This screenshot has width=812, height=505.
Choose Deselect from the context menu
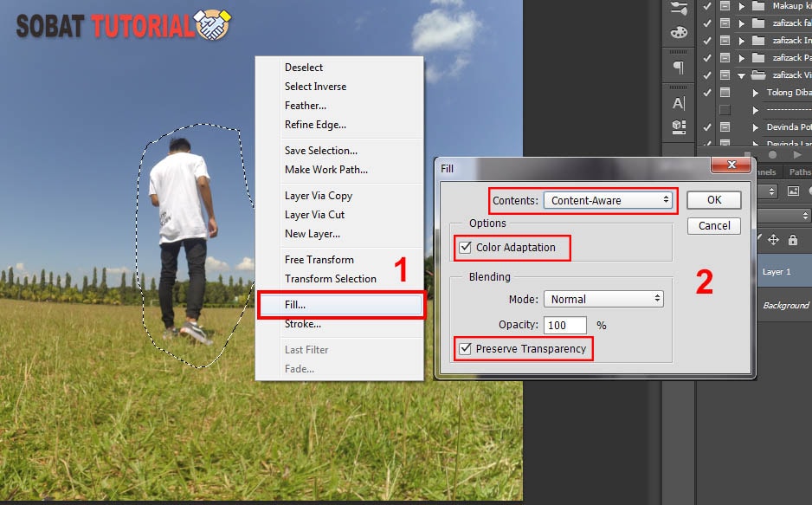(x=339, y=68)
